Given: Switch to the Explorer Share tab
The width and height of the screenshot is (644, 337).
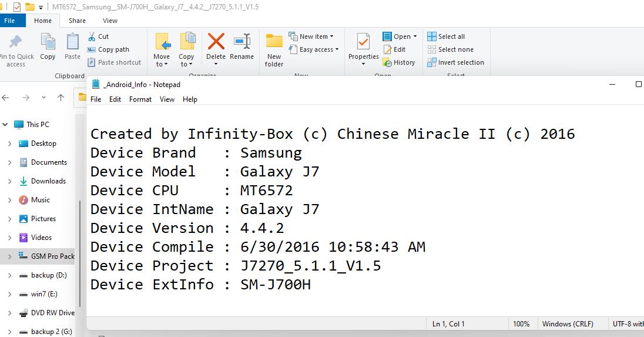Looking at the screenshot, I should [77, 21].
